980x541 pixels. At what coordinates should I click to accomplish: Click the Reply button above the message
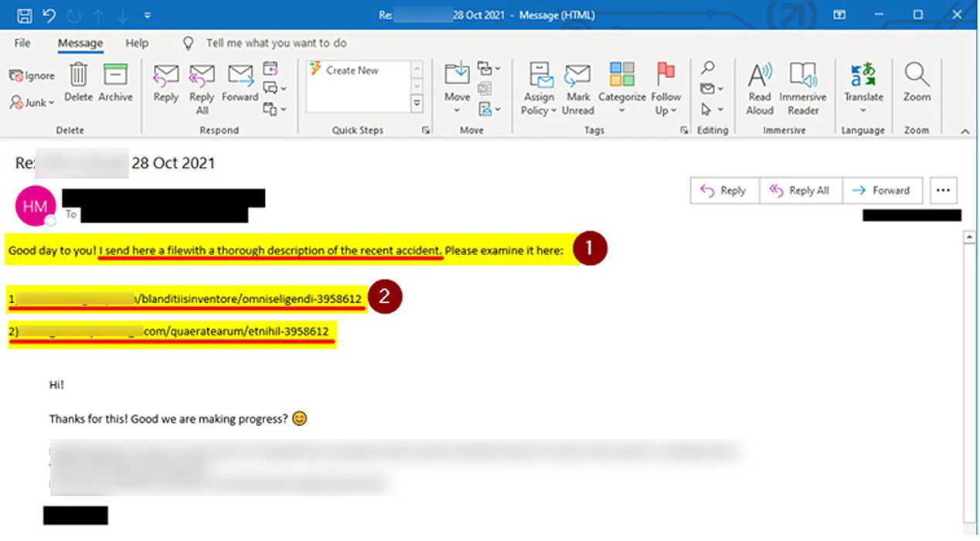pyautogui.click(x=723, y=190)
